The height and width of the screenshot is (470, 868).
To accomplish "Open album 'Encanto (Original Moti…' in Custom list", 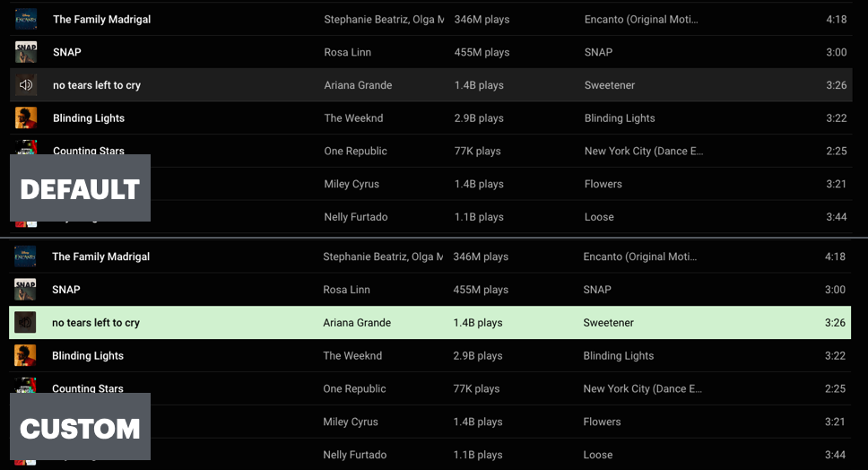I will 640,257.
